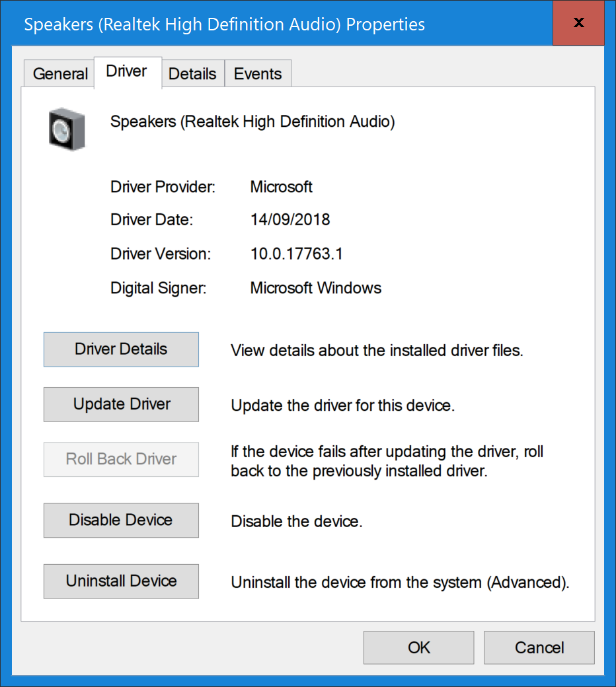Open the Details tab
The height and width of the screenshot is (687, 616).
(193, 73)
